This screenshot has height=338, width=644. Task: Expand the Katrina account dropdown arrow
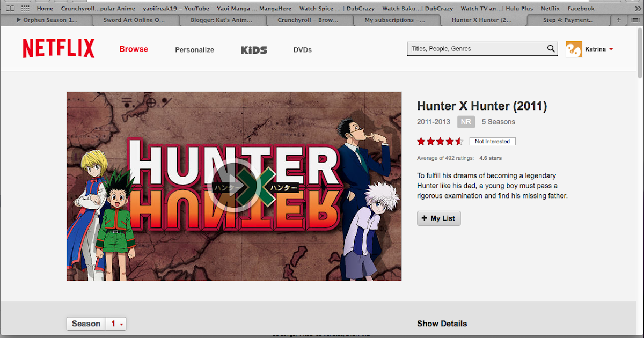tap(611, 49)
